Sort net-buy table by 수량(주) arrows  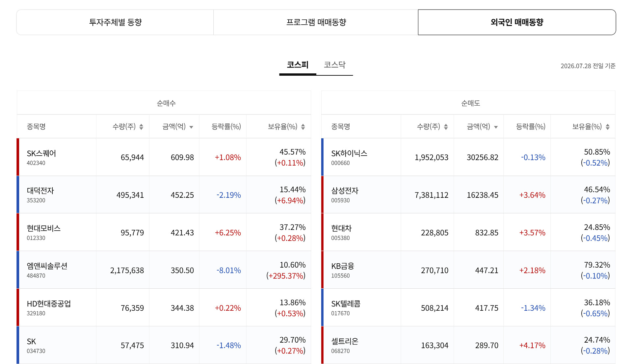[141, 127]
